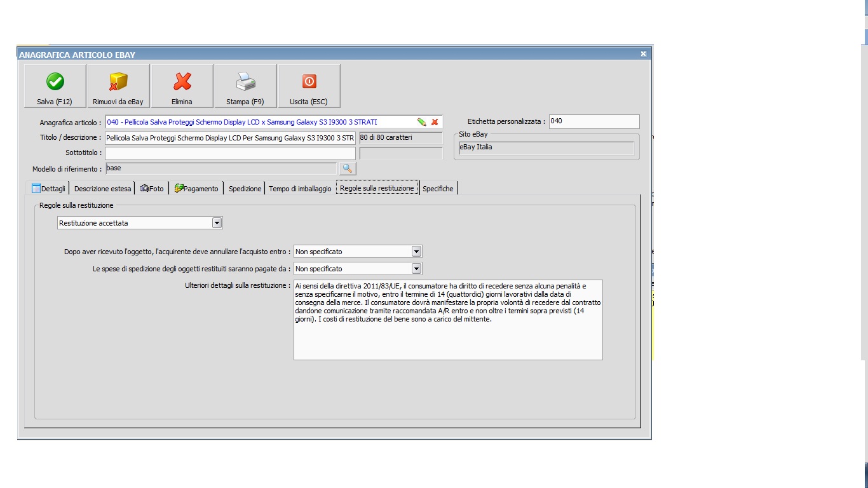
Task: Click the Ulteriori dettagli sulla restituzione text area
Action: tap(448, 320)
